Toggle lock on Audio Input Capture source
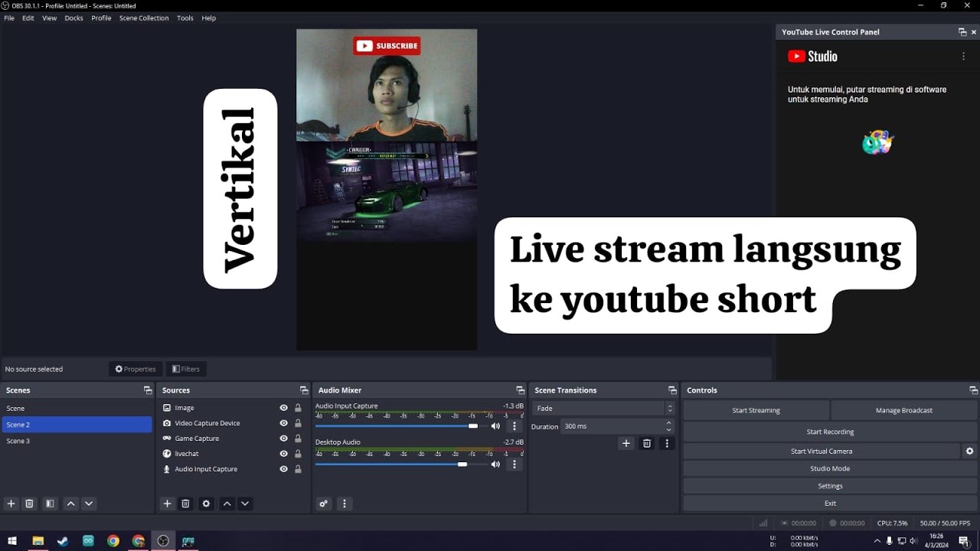Viewport: 980px width, 551px height. tap(298, 469)
